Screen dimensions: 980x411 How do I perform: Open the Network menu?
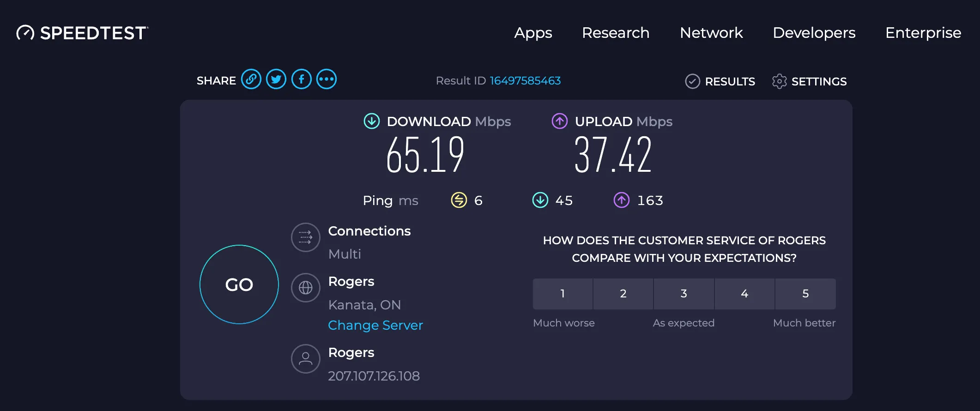[711, 33]
